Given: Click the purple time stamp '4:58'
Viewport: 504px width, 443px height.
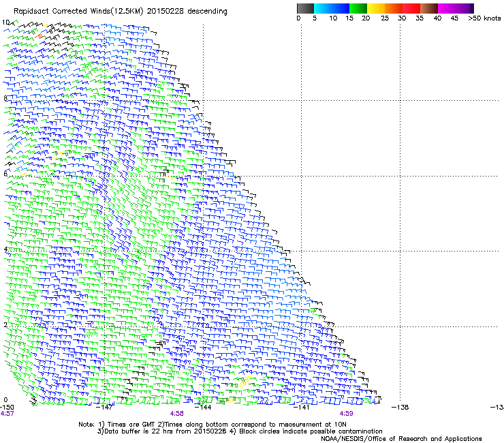Looking at the screenshot, I should pyautogui.click(x=177, y=414).
